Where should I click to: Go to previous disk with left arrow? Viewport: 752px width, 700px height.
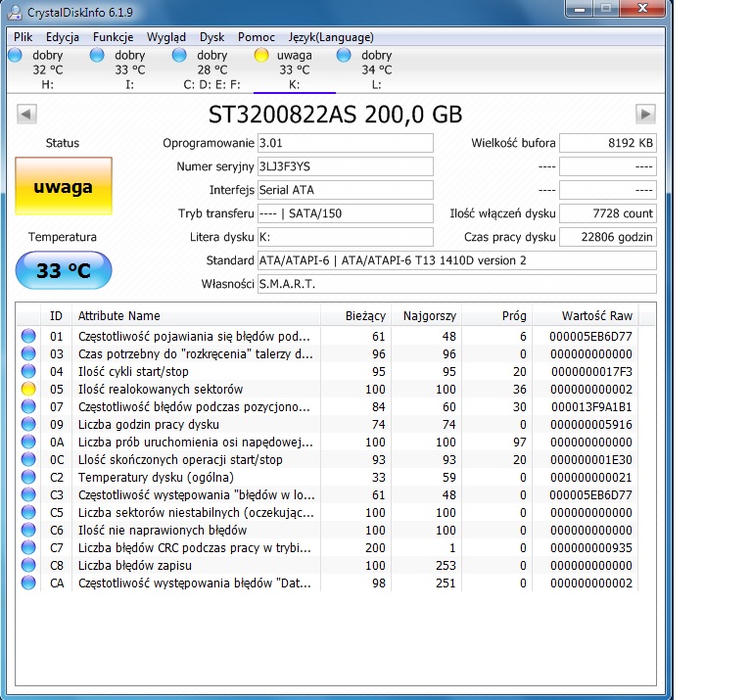tap(26, 115)
